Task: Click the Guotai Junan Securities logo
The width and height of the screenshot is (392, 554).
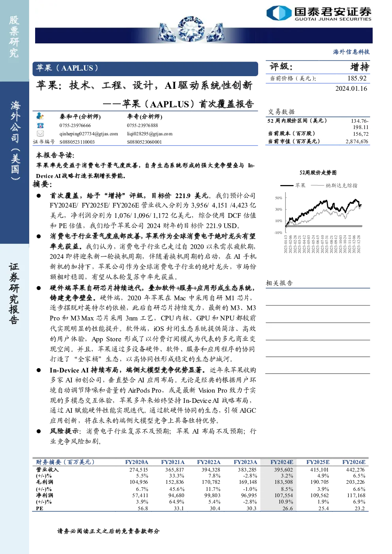Action: (319, 13)
